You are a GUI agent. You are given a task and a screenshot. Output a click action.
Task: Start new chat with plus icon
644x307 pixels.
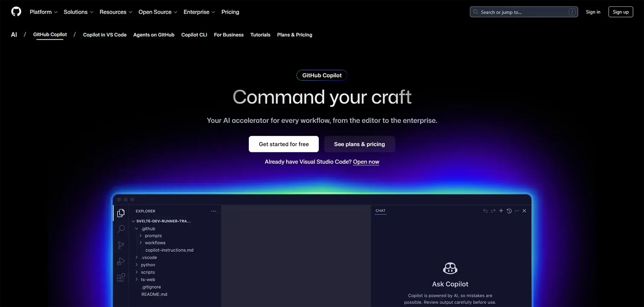click(501, 211)
